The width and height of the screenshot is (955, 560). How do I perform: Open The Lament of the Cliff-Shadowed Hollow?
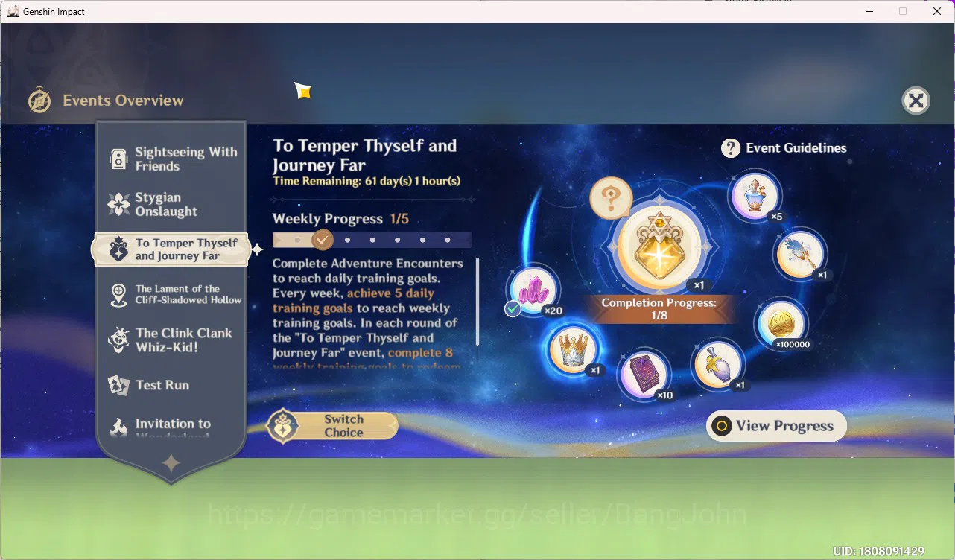pos(173,294)
